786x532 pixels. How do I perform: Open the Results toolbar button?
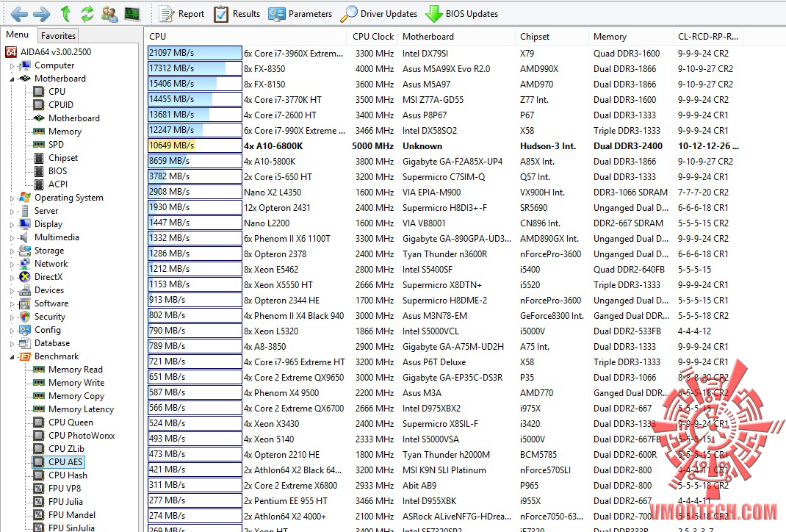(x=237, y=14)
